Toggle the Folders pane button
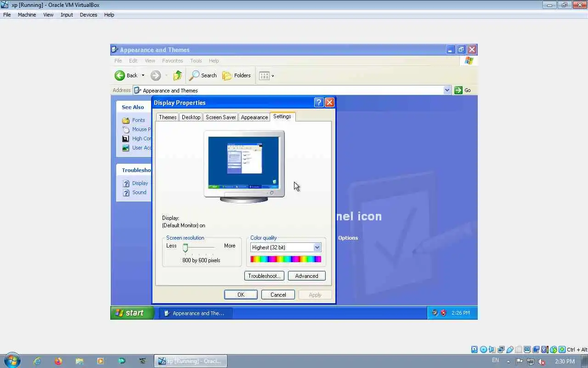Image resolution: width=588 pixels, height=368 pixels. click(x=237, y=75)
